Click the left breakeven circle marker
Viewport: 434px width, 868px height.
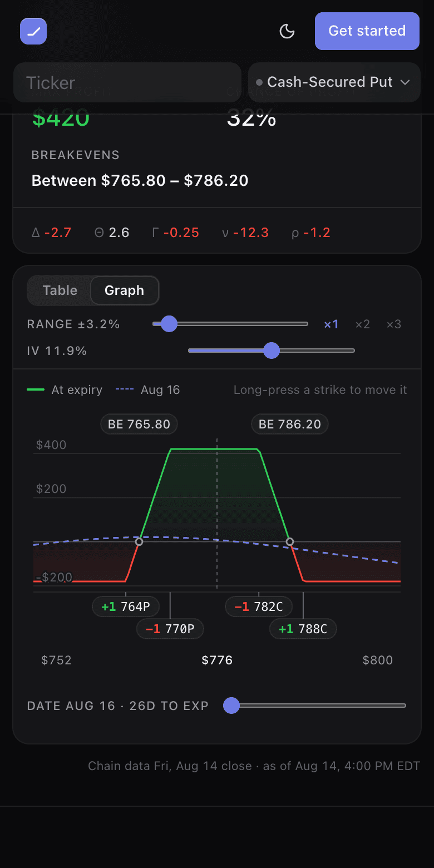[139, 541]
